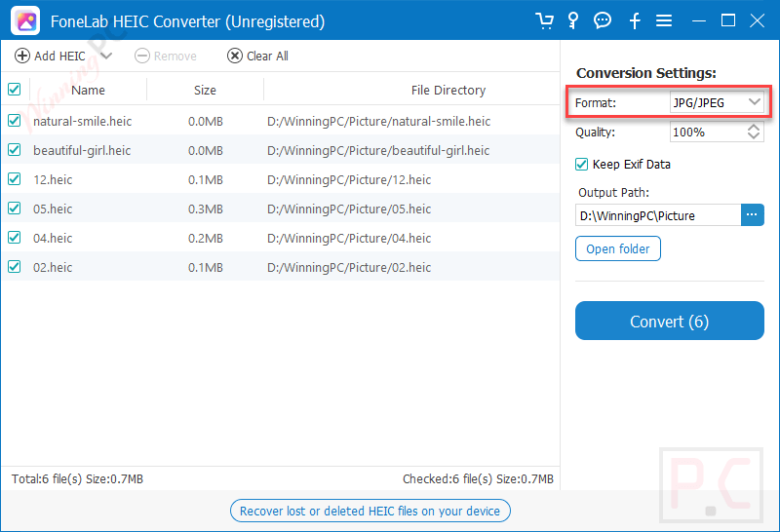Click the Remove button
The image size is (780, 532).
tap(166, 56)
